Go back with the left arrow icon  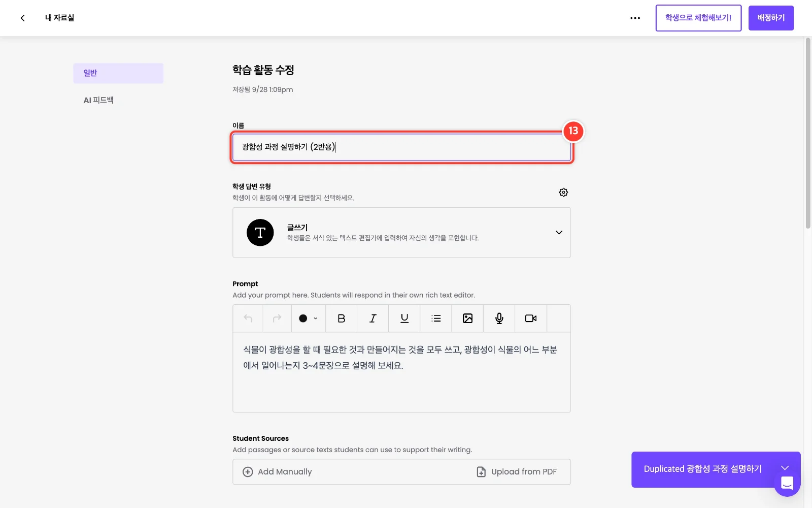22,18
